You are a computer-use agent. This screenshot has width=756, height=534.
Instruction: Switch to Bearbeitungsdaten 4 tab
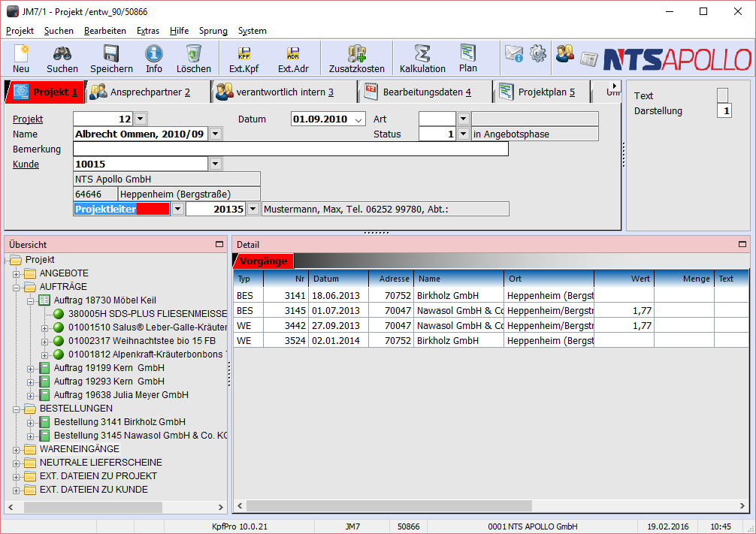coord(425,92)
